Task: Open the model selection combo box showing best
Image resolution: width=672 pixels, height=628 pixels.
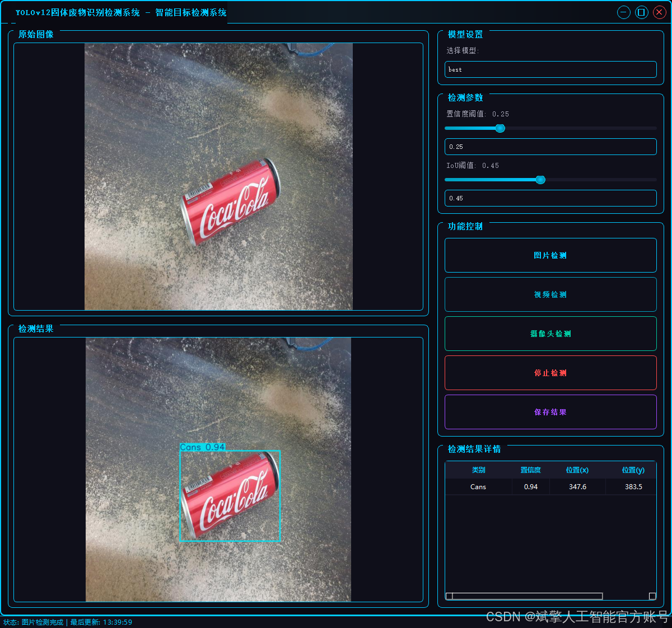Action: click(x=550, y=69)
